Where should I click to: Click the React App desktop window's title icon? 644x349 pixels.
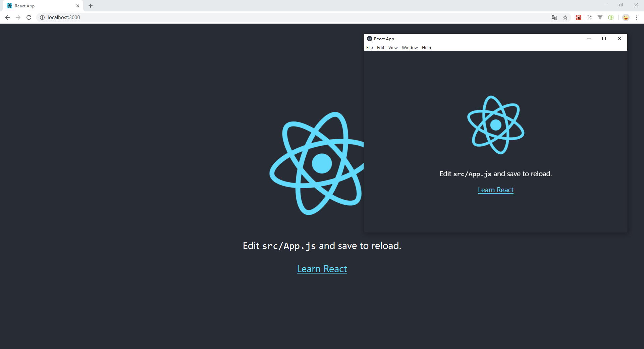click(370, 39)
